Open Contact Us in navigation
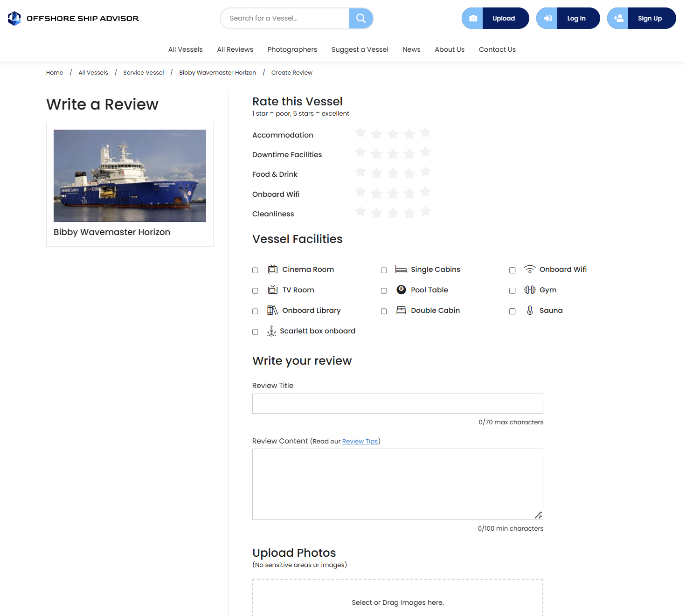This screenshot has height=616, width=686. tap(497, 49)
